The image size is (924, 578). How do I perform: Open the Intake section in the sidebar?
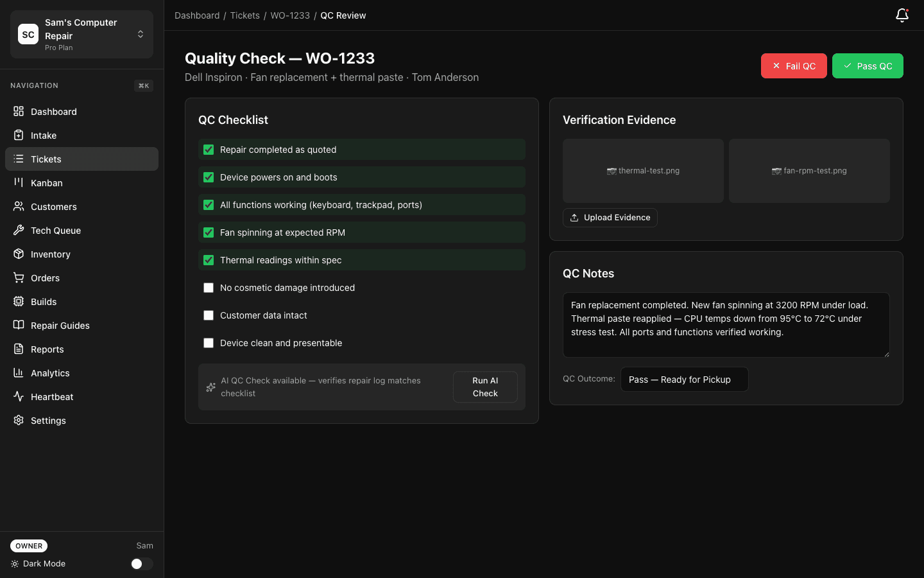point(43,136)
